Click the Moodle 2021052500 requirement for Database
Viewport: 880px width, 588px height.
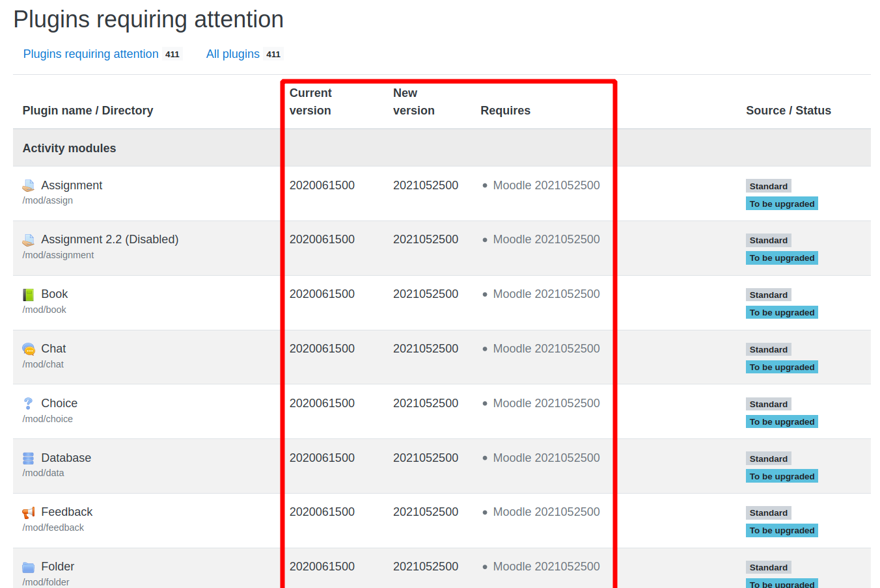(x=546, y=458)
